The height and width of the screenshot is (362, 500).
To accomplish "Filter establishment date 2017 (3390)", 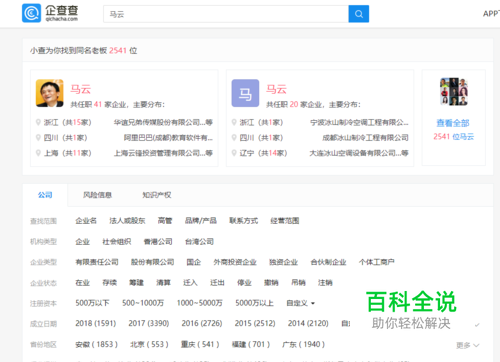I will point(149,323).
